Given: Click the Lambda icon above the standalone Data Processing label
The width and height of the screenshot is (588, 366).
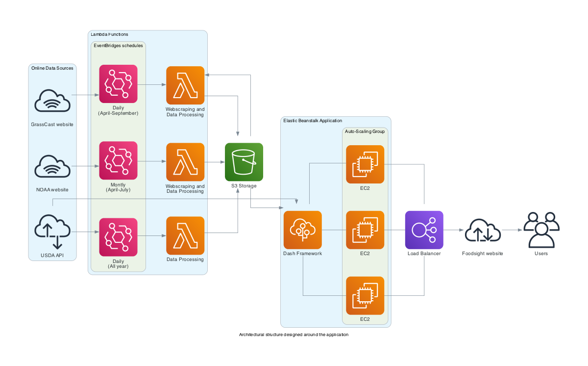Looking at the screenshot, I should [185, 235].
